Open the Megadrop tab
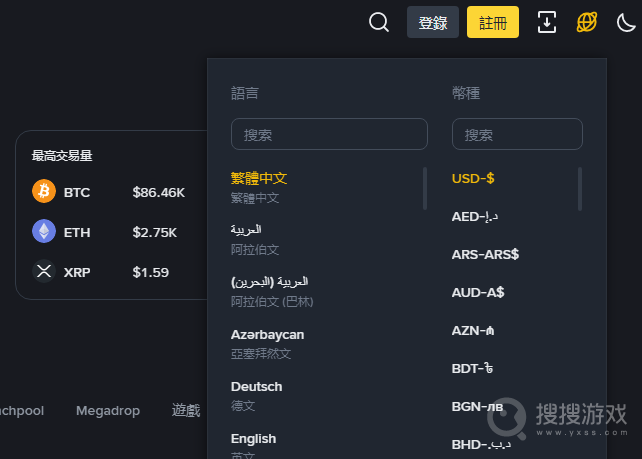The width and height of the screenshot is (642, 459). (108, 411)
